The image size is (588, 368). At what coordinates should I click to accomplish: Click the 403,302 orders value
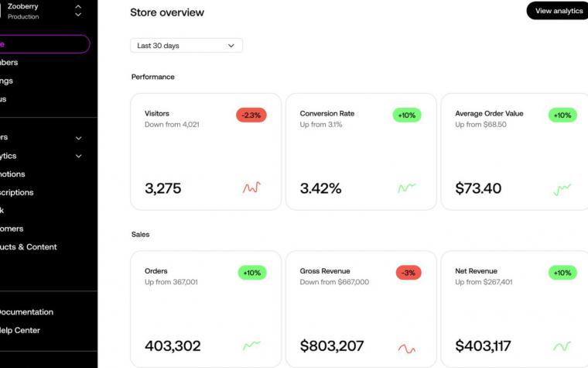coord(173,346)
